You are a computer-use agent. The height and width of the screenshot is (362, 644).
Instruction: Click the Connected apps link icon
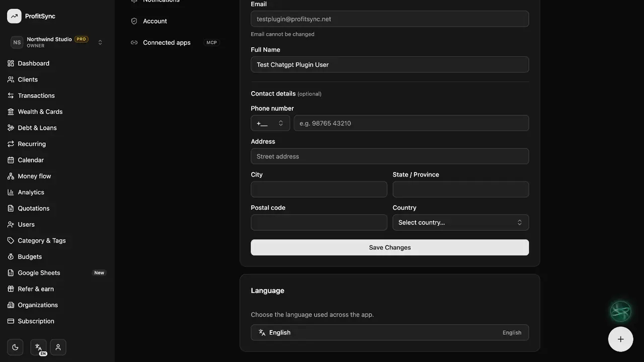134,43
